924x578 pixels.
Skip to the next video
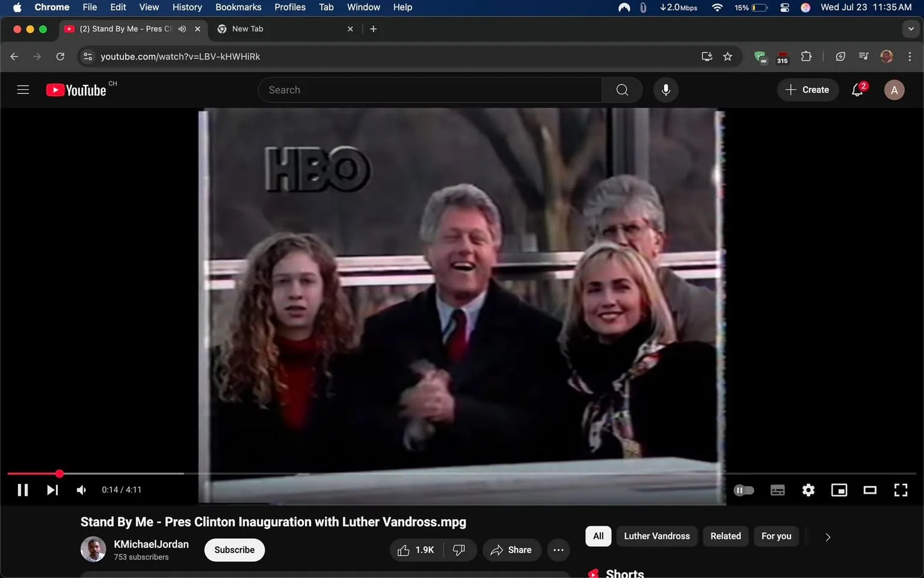pos(52,489)
